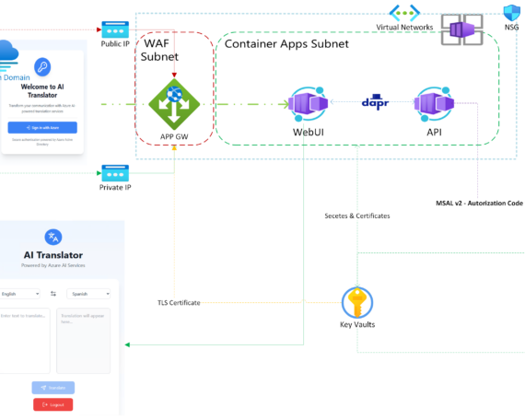
Task: Select the TLS Certificate label
Action: tap(179, 303)
